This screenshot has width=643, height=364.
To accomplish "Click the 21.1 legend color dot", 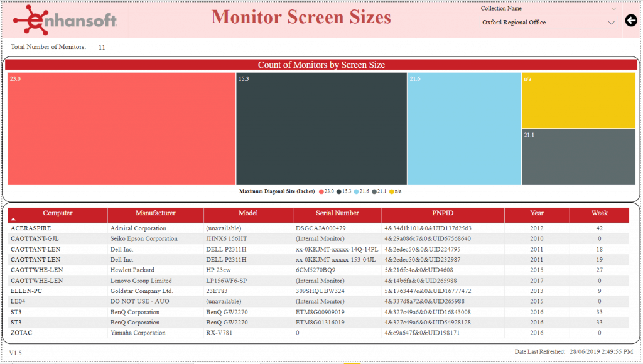I will [374, 191].
